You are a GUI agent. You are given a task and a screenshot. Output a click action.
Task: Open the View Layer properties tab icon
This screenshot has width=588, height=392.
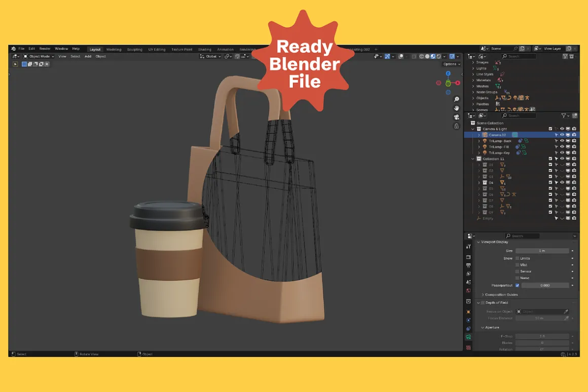pos(468,273)
